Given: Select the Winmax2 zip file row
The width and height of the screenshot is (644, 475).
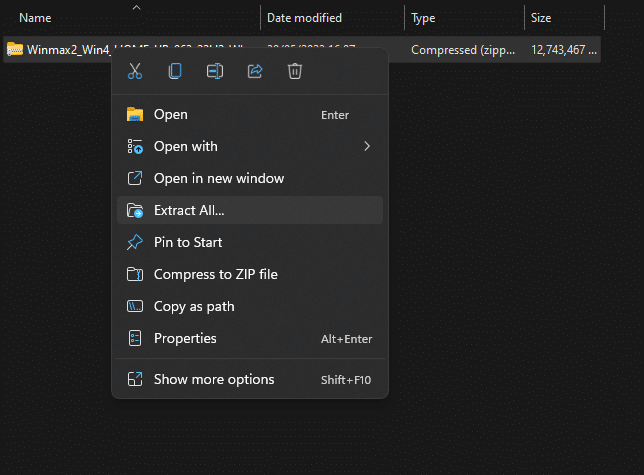Looking at the screenshot, I should tap(60, 49).
